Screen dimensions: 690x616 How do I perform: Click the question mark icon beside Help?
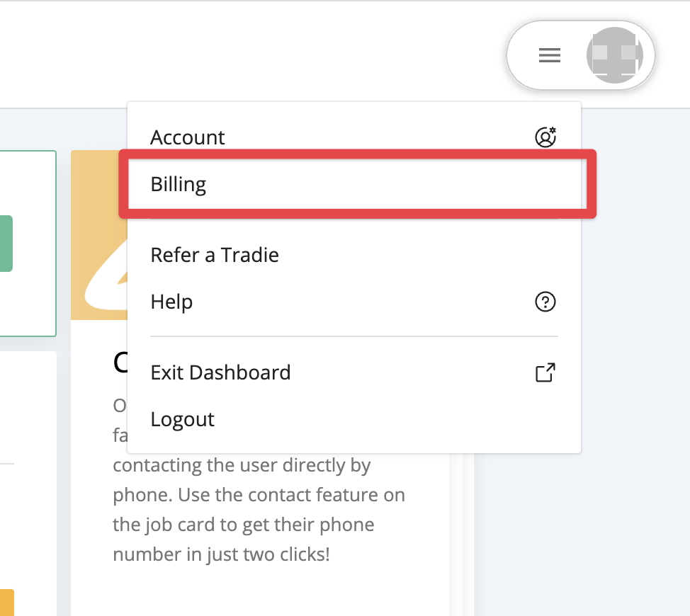(545, 302)
